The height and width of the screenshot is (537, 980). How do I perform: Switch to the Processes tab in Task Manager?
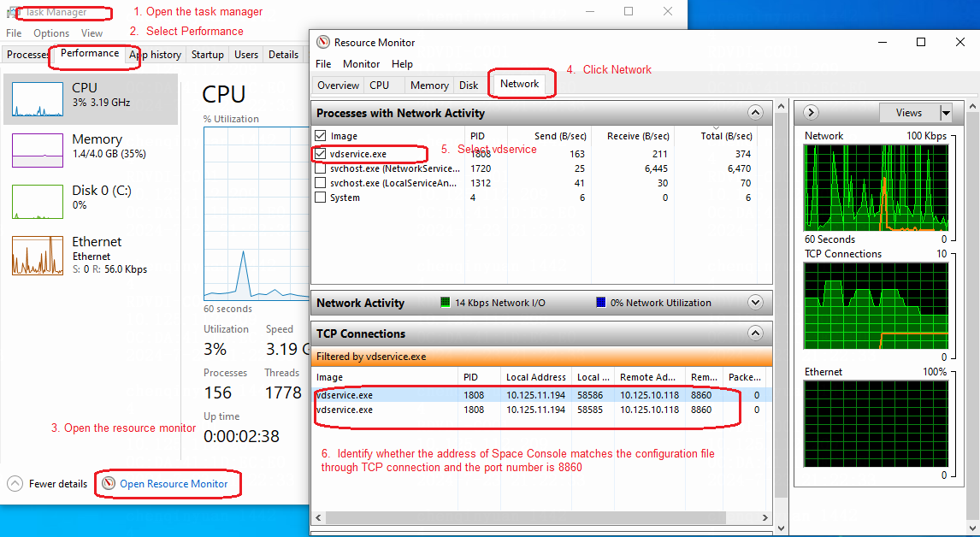(x=28, y=55)
